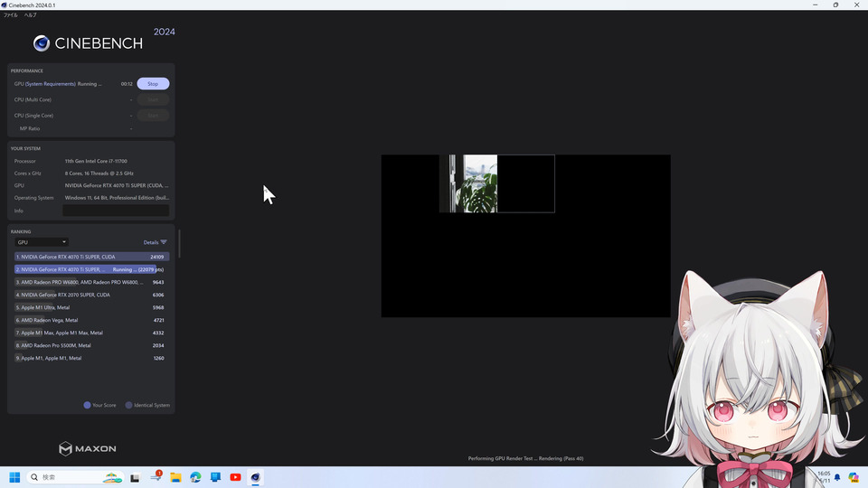Click the processor name 11th Gen Intel Core i7-11700
Viewport: 868px width, 488px height.
96,161
